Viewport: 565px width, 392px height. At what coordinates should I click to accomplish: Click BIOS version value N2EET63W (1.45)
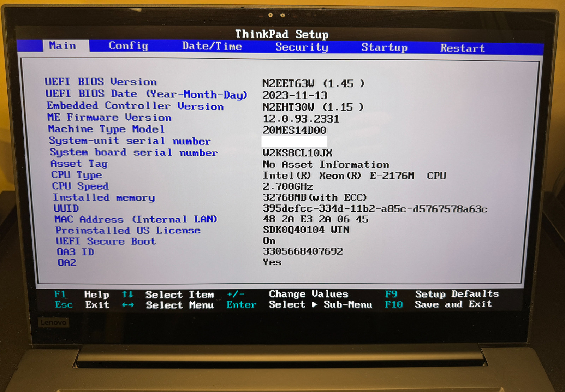pos(313,83)
